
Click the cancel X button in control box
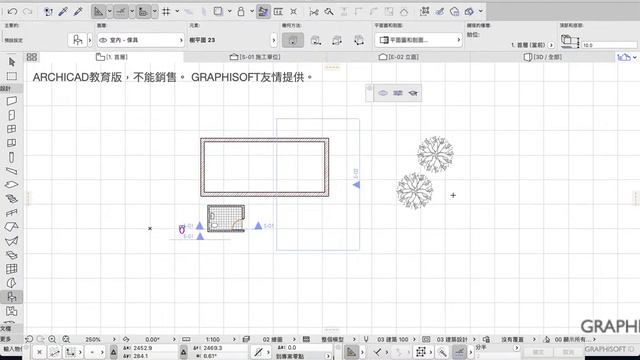click(39, 352)
